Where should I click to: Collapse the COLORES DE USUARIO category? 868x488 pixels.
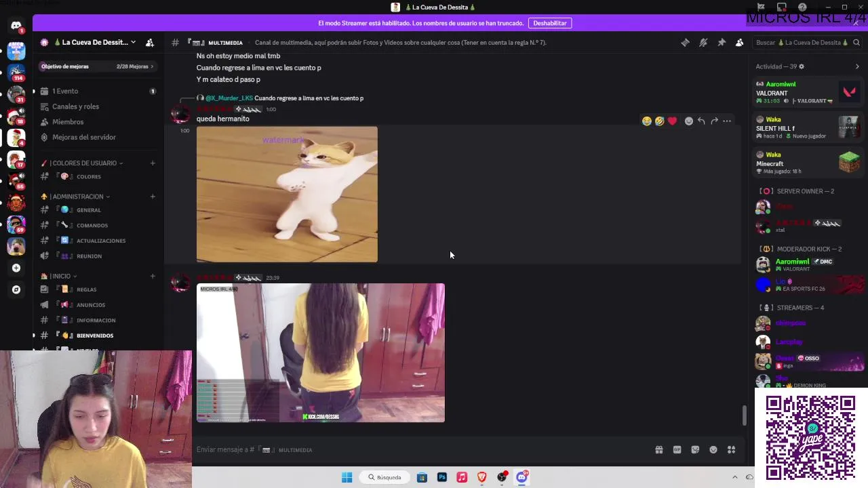point(82,163)
